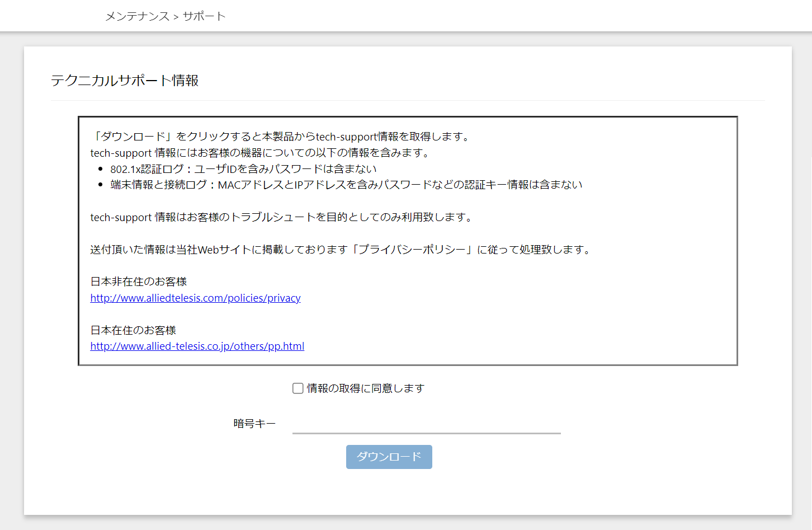Click サポート in the breadcrumb
The height and width of the screenshot is (530, 812).
204,16
